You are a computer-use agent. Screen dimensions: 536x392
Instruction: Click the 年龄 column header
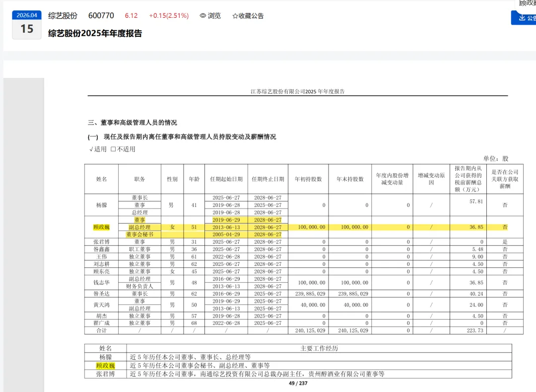[x=194, y=179]
